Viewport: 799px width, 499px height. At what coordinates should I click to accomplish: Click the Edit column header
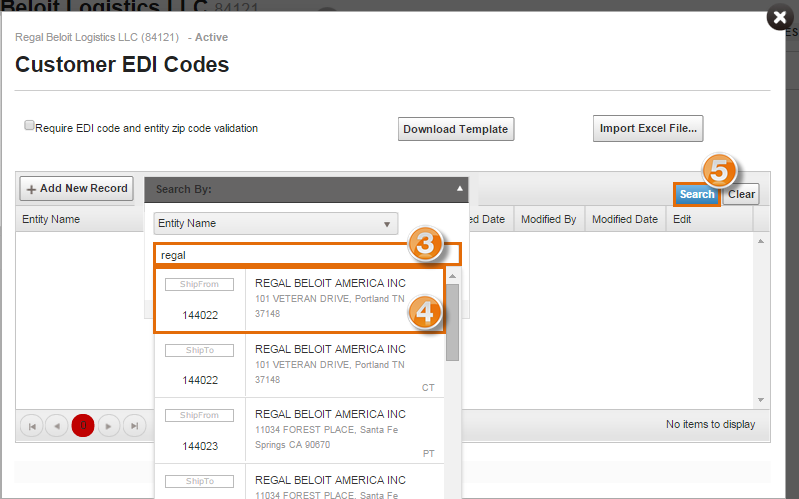coord(682,219)
